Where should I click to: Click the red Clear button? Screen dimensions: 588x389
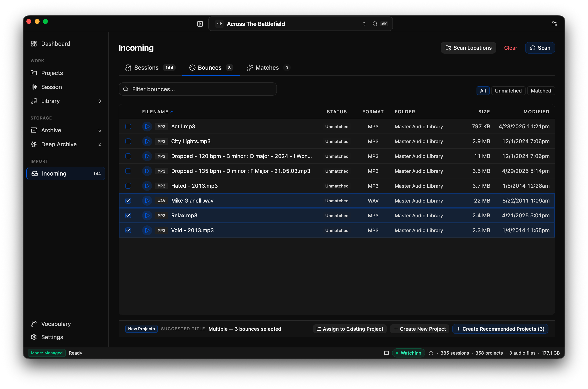[x=510, y=48]
